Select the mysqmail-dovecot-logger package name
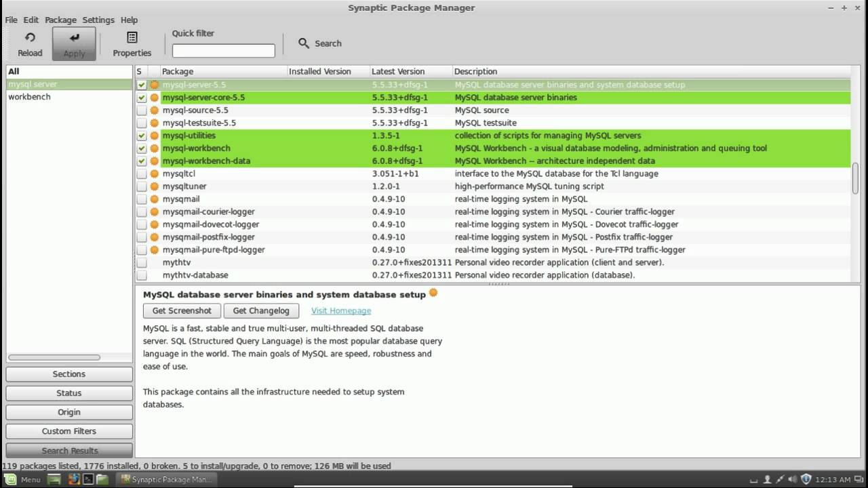 click(211, 224)
